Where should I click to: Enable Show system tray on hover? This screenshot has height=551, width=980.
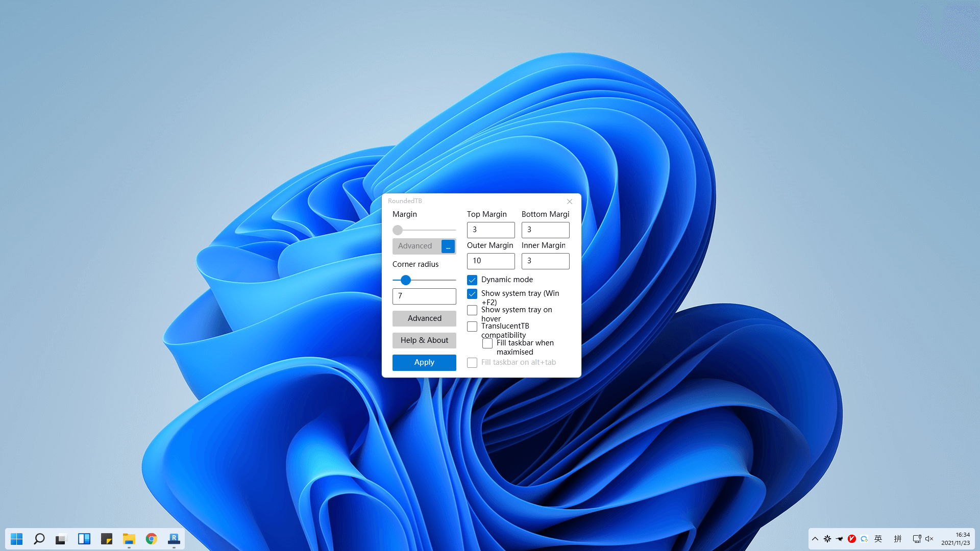click(472, 310)
